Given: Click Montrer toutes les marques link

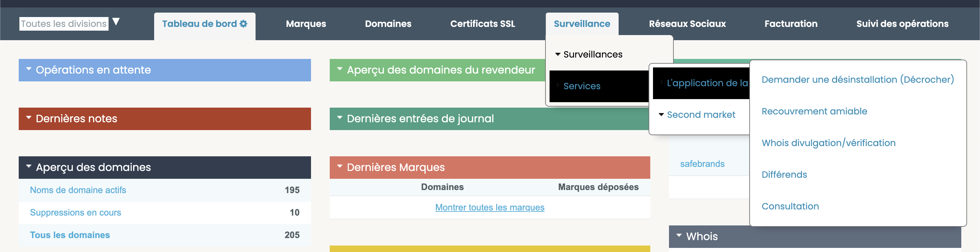Looking at the screenshot, I should point(490,207).
